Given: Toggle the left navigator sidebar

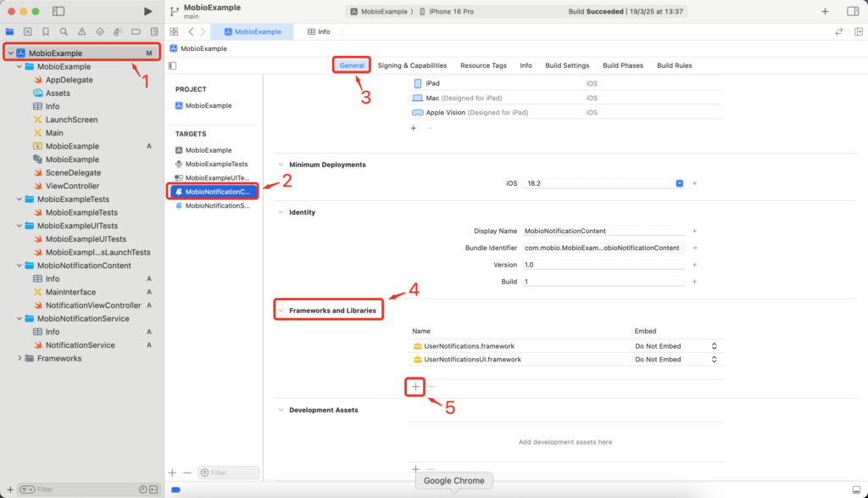Looking at the screenshot, I should point(58,11).
